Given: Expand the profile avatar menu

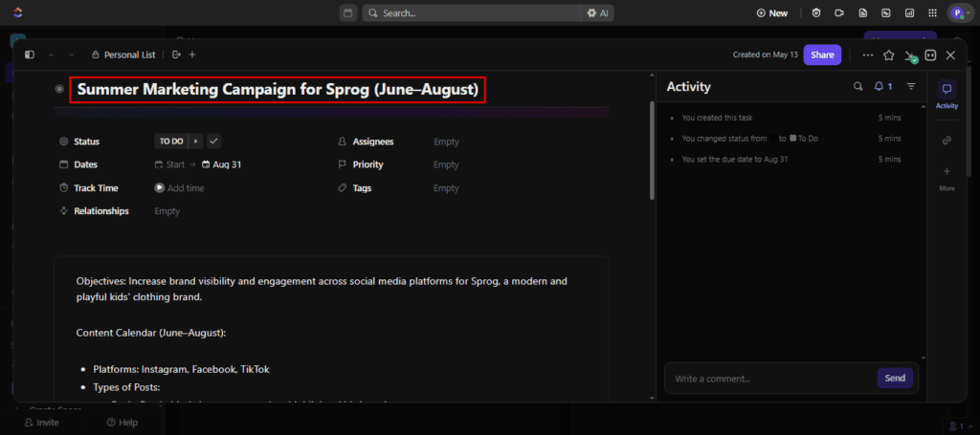Looking at the screenshot, I should pyautogui.click(x=959, y=13).
